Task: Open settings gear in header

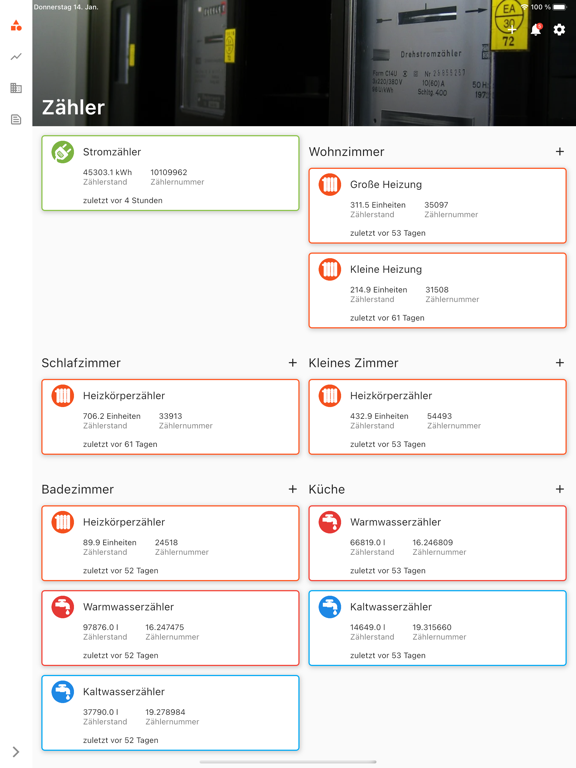Action: (559, 30)
